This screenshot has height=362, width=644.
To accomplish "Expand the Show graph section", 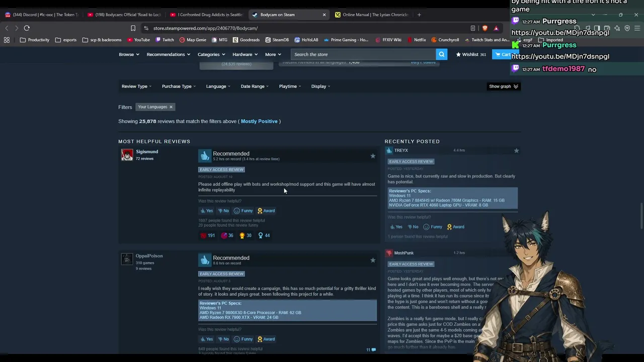I will tap(504, 86).
